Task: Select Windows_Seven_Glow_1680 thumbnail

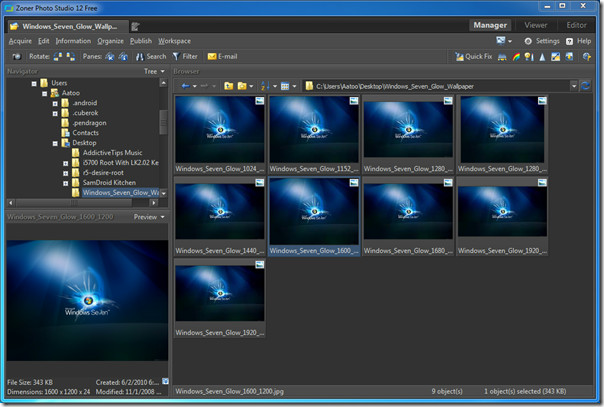Action: coord(408,216)
